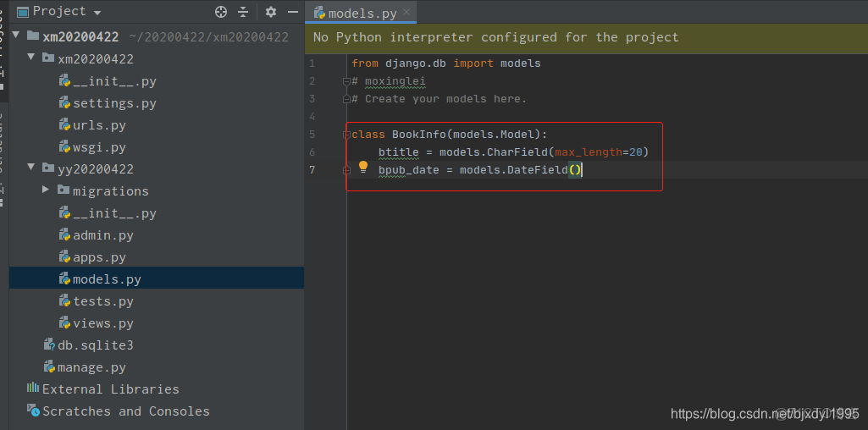Select urls.py in project tree

[x=99, y=125]
